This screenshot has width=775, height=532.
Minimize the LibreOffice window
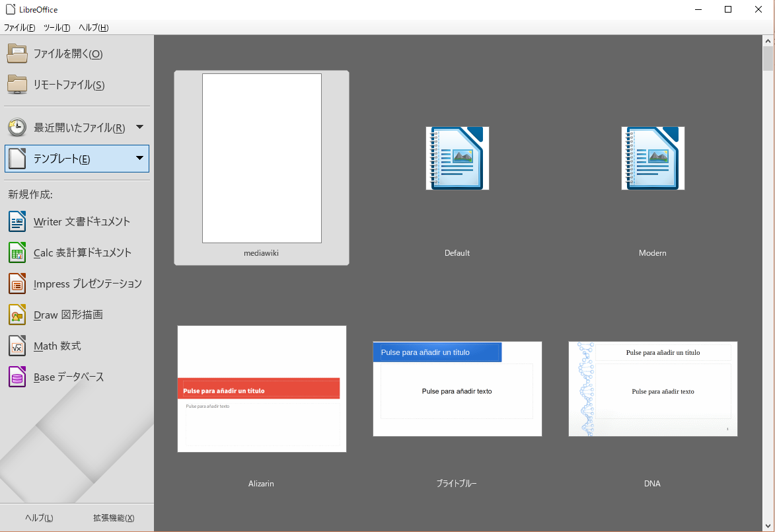pyautogui.click(x=698, y=9)
